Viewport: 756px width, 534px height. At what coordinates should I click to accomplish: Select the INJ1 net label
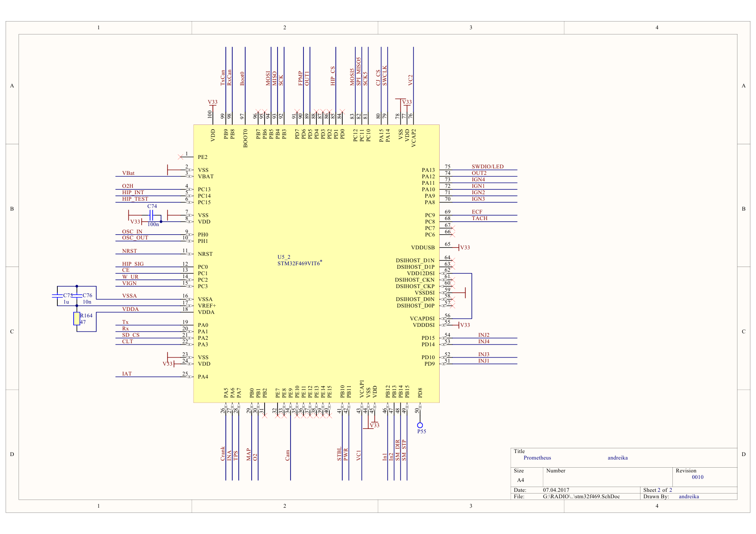484,361
